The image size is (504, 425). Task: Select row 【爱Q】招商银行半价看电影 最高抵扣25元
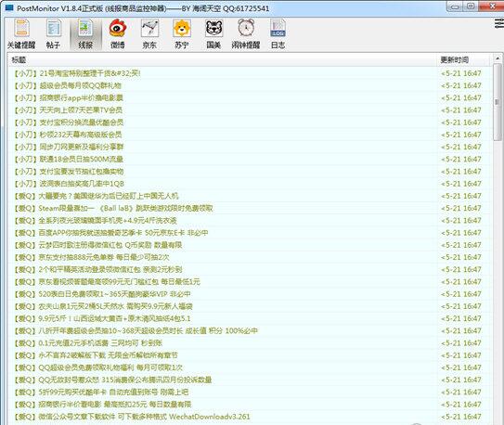[250, 405]
